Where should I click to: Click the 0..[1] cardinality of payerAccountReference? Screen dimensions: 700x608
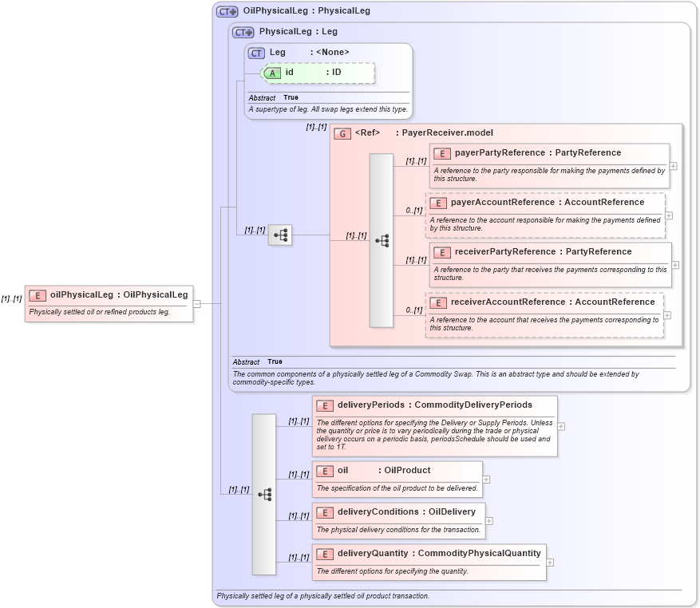click(414, 211)
